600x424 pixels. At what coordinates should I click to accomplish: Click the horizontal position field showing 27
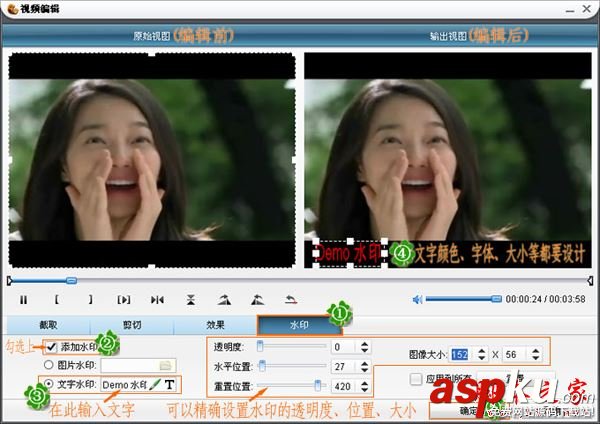(x=346, y=367)
